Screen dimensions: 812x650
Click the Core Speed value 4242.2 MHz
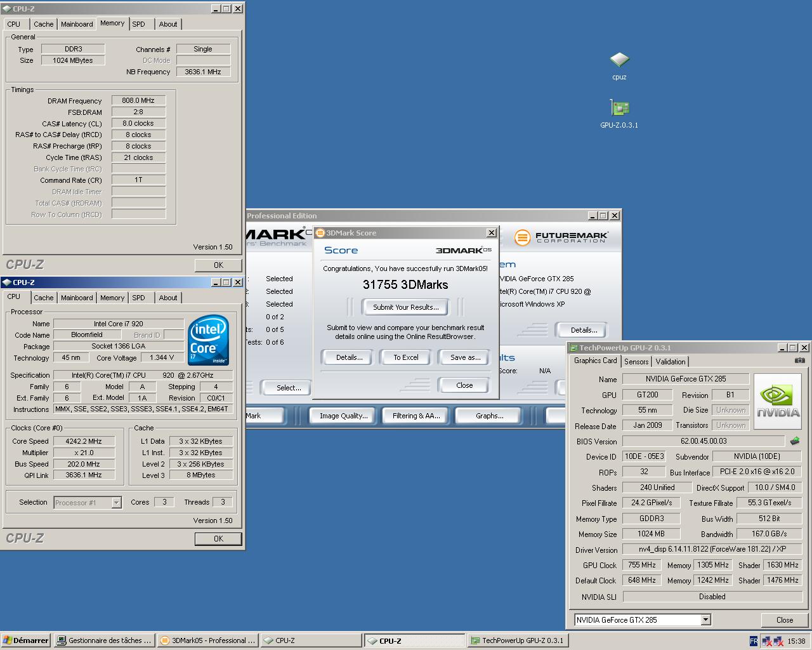coord(84,441)
